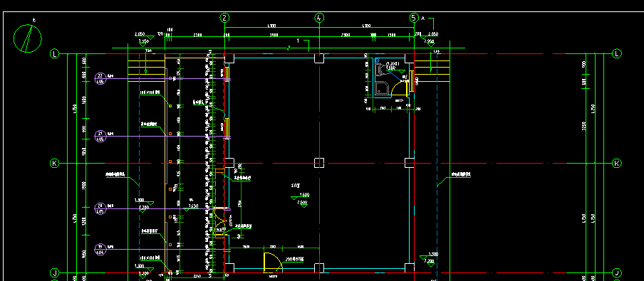The width and height of the screenshot is (644, 281).
Task: Select grid axis bubble 5
Action: (414, 18)
